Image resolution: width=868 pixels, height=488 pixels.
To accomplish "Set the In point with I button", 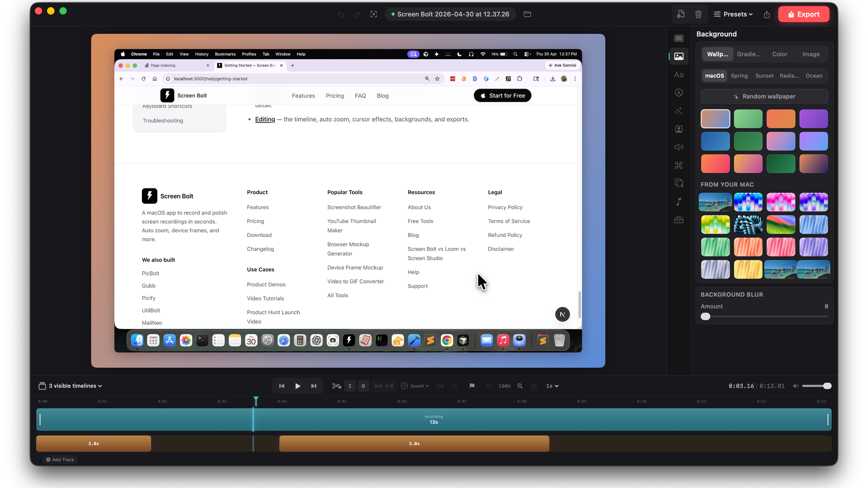I will click(x=350, y=386).
